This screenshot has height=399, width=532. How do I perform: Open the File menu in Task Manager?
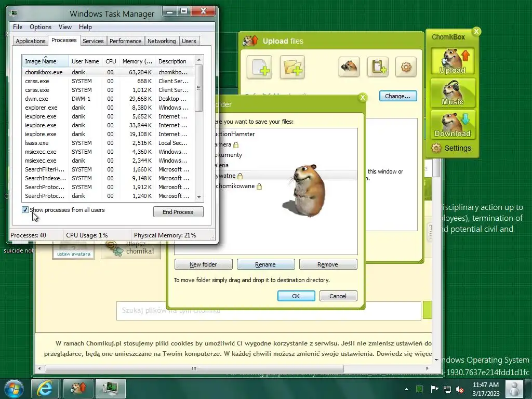(x=18, y=27)
